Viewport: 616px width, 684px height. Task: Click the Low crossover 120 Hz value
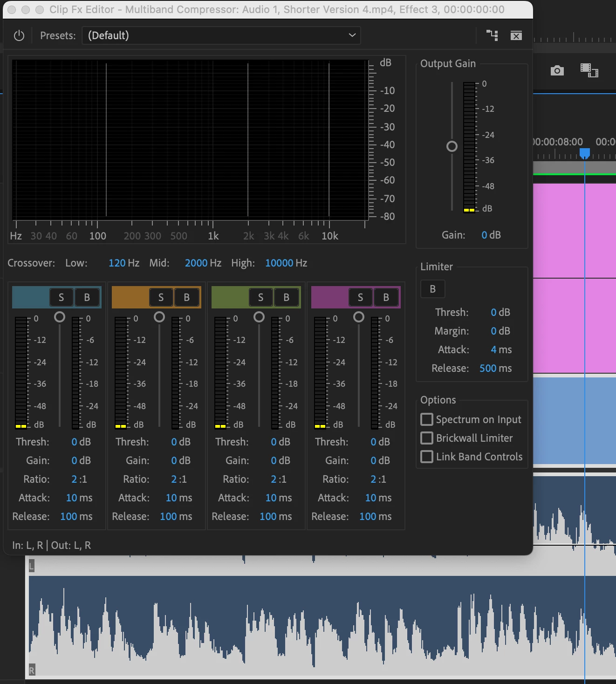123,263
